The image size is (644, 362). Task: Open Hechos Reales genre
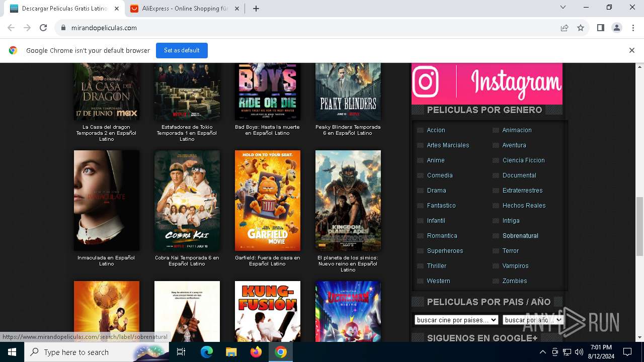click(x=524, y=206)
